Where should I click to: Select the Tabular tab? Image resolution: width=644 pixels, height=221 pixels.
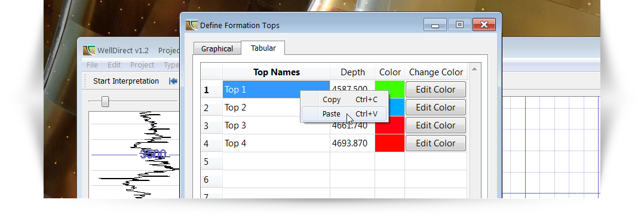tap(263, 48)
